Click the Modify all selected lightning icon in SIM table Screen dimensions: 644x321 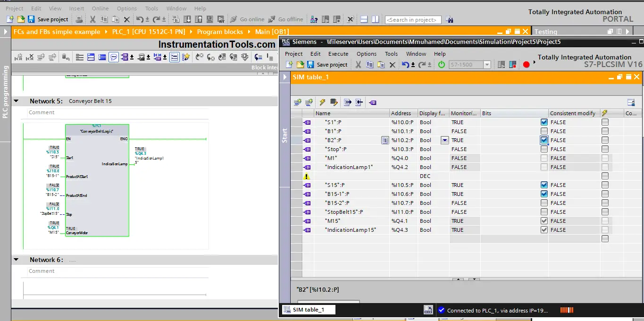[322, 102]
